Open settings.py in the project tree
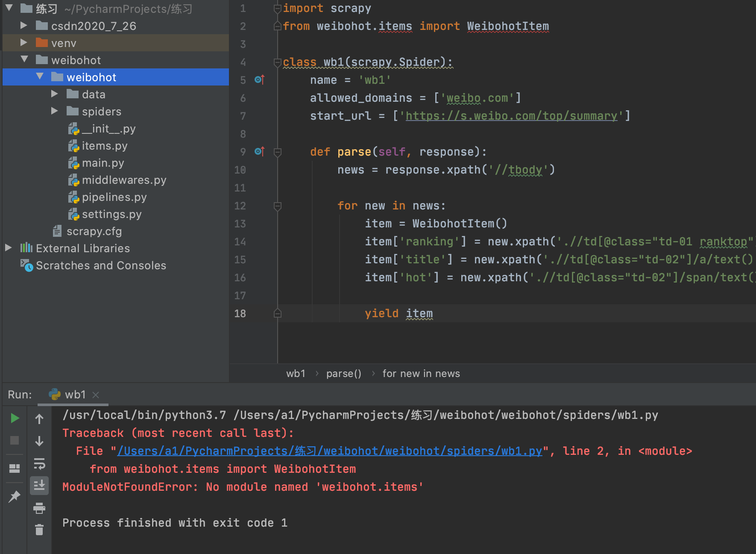The image size is (756, 554). click(x=111, y=214)
